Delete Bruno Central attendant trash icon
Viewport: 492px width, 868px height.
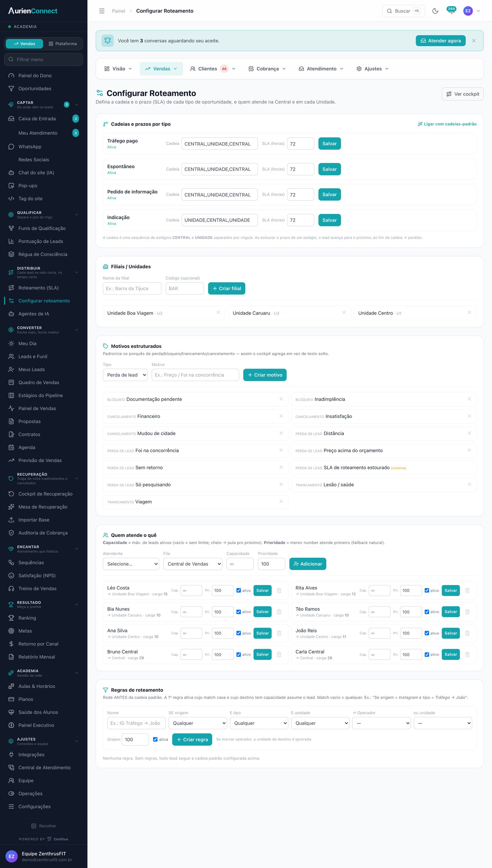(279, 654)
